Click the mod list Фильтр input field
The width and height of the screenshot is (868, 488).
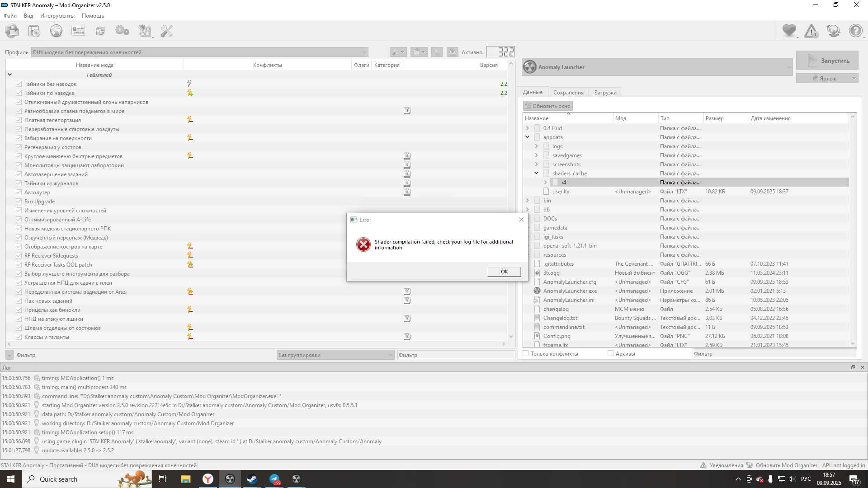pyautogui.click(x=456, y=355)
